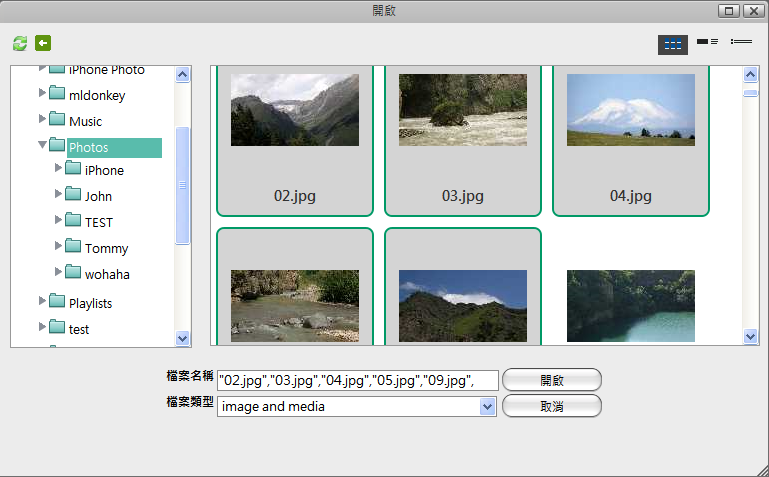Open the file type dropdown
This screenshot has height=477, width=769.
[x=487, y=406]
